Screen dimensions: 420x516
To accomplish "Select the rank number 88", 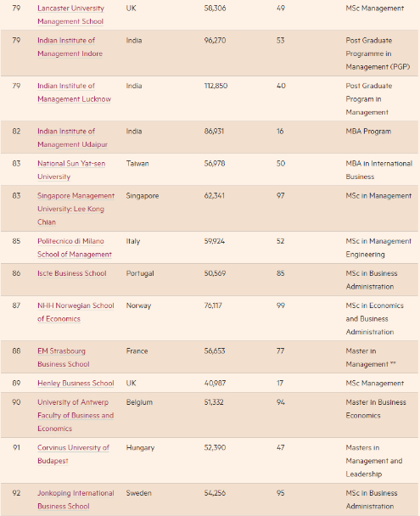I will pos(16,351).
